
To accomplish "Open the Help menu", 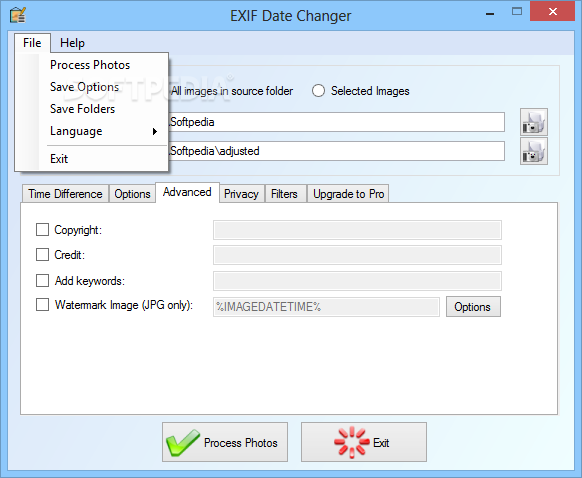I will [72, 43].
